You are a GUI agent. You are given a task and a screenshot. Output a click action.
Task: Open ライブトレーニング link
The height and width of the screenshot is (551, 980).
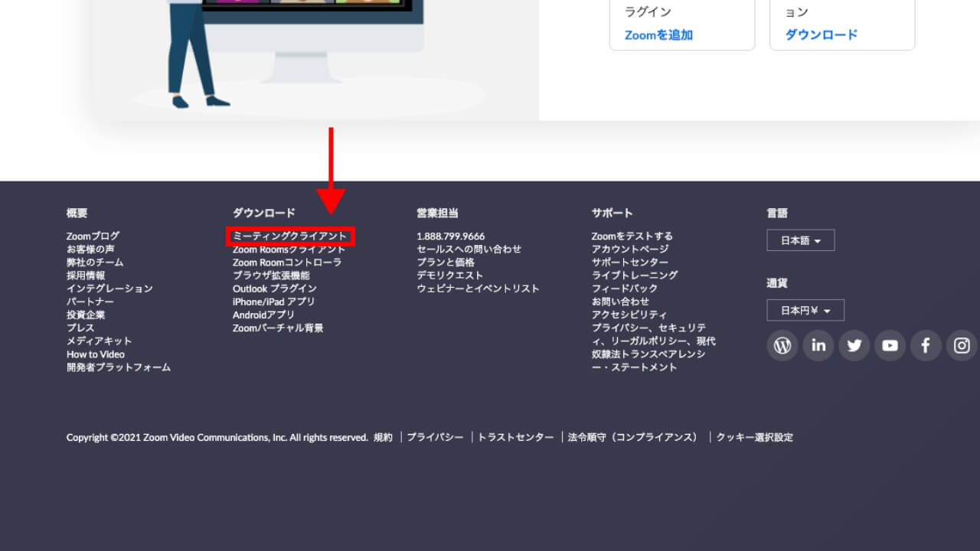pyautogui.click(x=635, y=275)
